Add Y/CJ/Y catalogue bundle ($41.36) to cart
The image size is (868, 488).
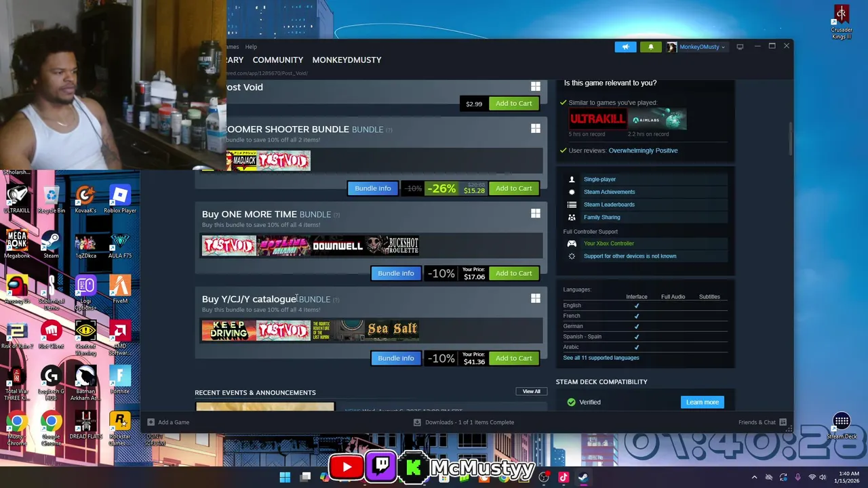coord(513,358)
